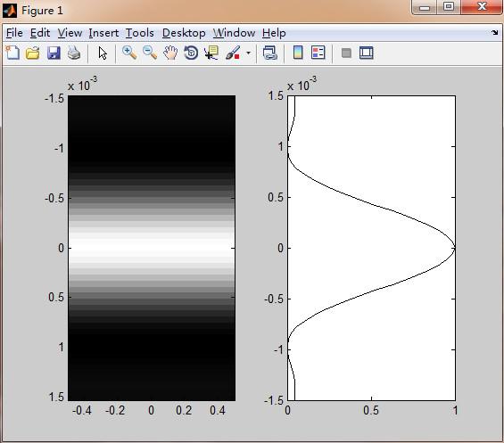
Task: Expand the toolbar dock arrow at the right end of the menu bar
Action: coord(495,32)
